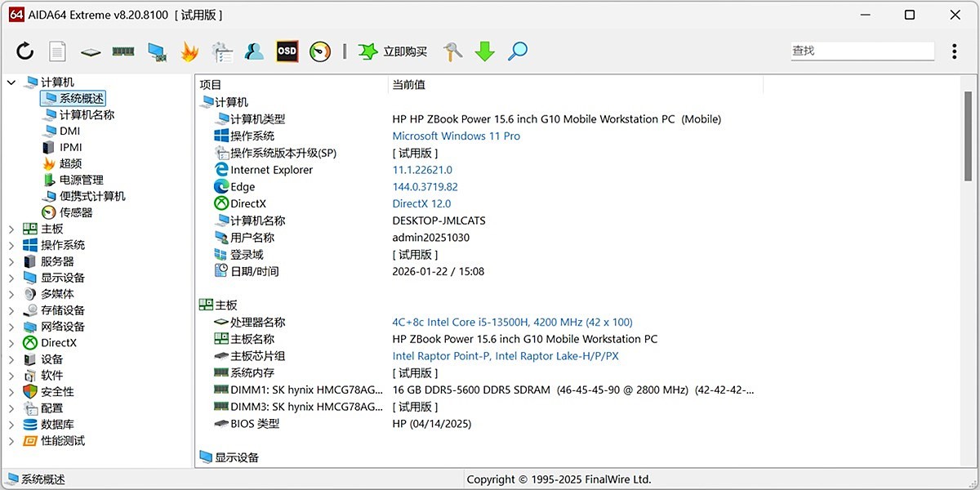Click the refresh icon on the toolbar
980x490 pixels.
point(24,51)
